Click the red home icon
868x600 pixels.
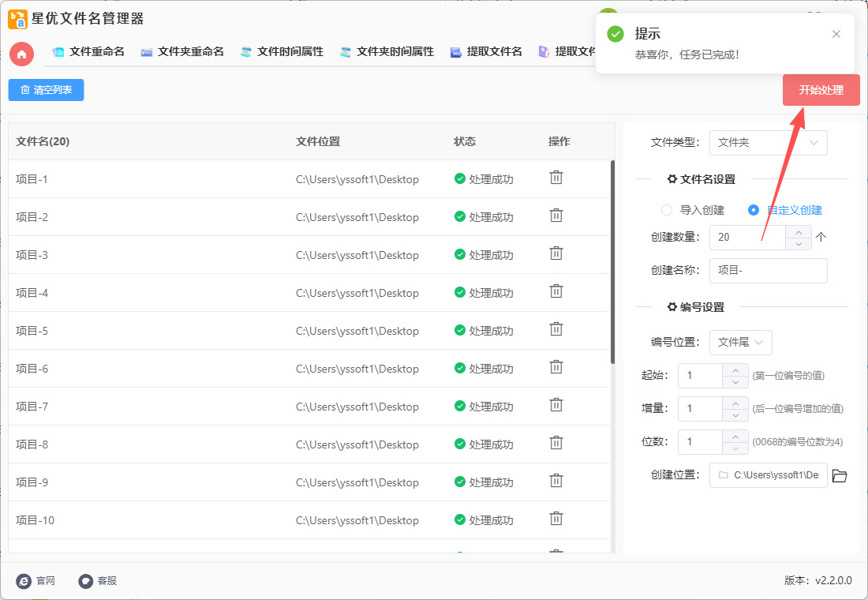pos(21,54)
